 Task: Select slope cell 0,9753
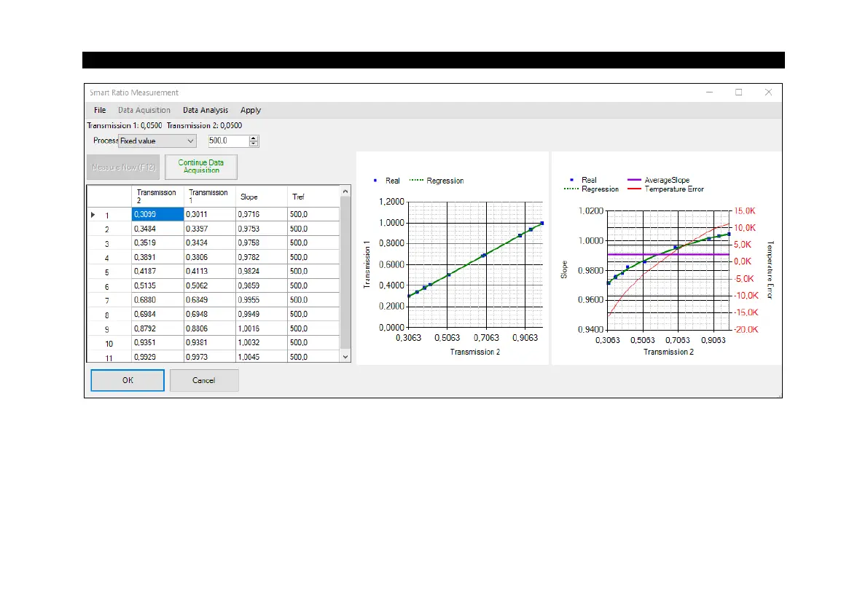pos(262,229)
